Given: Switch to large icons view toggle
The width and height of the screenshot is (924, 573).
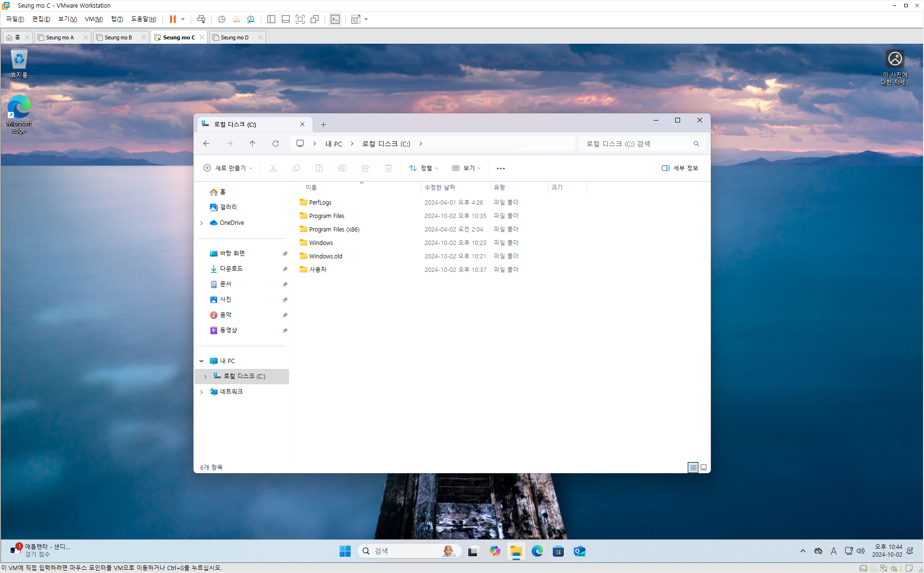Looking at the screenshot, I should pyautogui.click(x=704, y=467).
